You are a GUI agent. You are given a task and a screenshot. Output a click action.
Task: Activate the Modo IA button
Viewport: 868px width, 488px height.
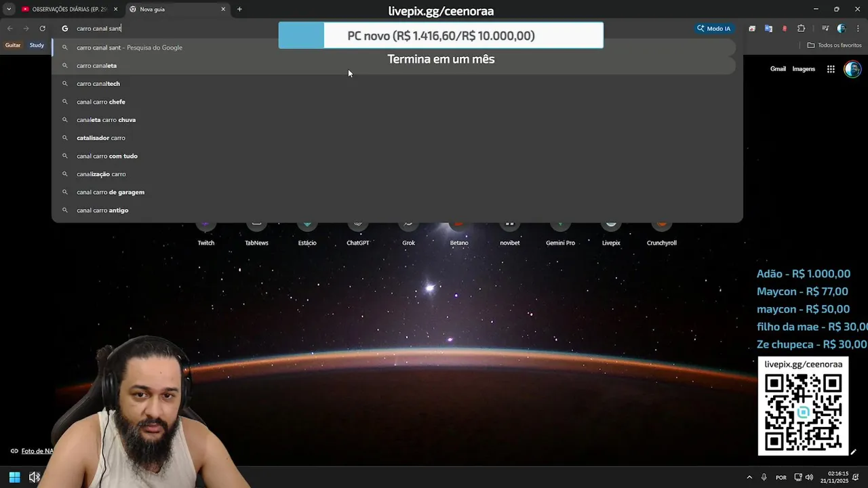(x=714, y=28)
